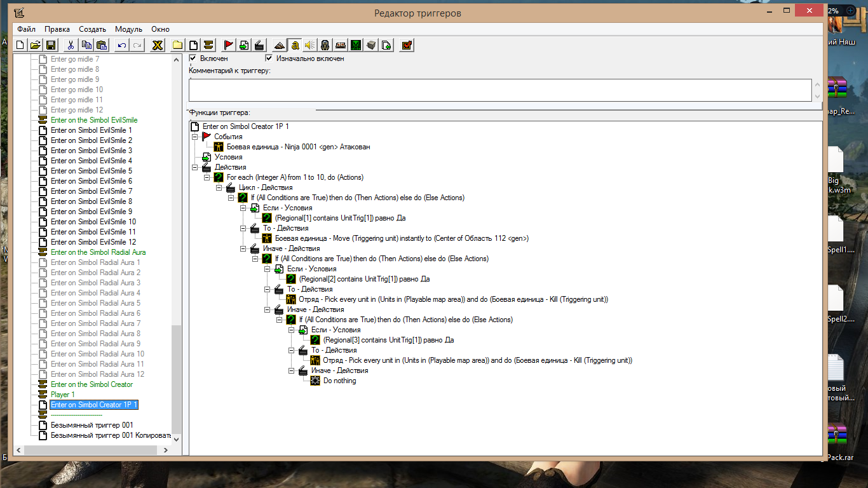Open the Файл menu
Screen dimensions: 868x488
coord(26,29)
